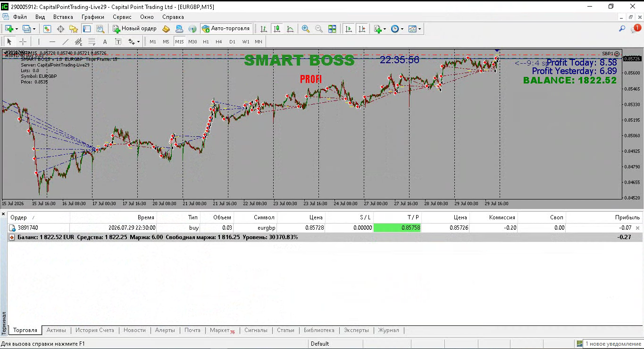644x349 pixels.
Task: Close order 3891740 with the x
Action: (x=638, y=228)
